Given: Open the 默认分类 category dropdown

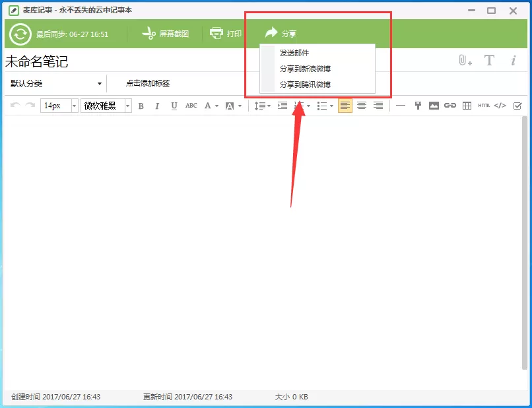Looking at the screenshot, I should tap(56, 83).
